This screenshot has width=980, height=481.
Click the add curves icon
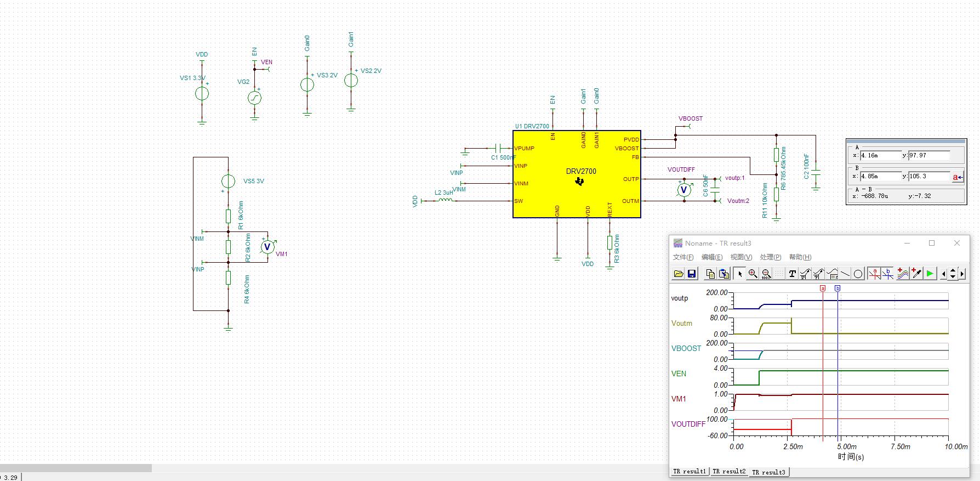pyautogui.click(x=903, y=274)
